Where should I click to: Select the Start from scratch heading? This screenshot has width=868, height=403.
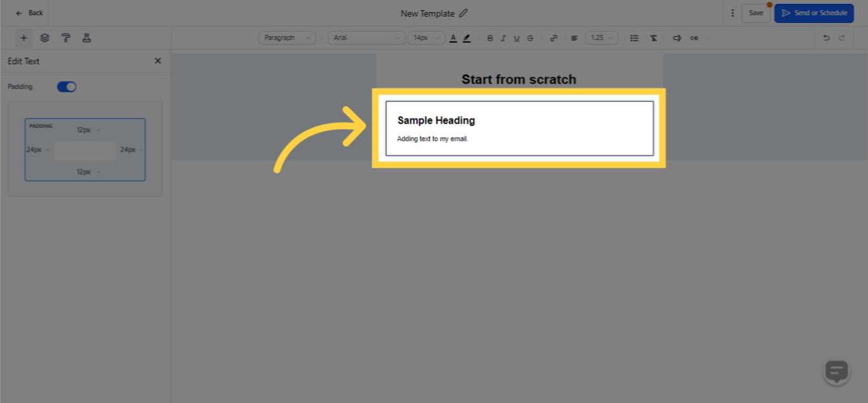[x=519, y=79]
